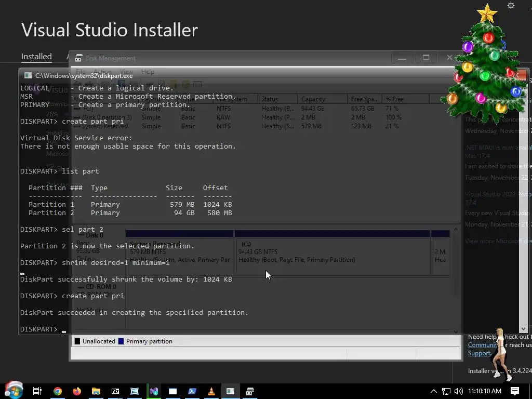The width and height of the screenshot is (532, 399).
Task: Switch to Visual Studio Installer taskbar icon
Action: click(x=154, y=391)
